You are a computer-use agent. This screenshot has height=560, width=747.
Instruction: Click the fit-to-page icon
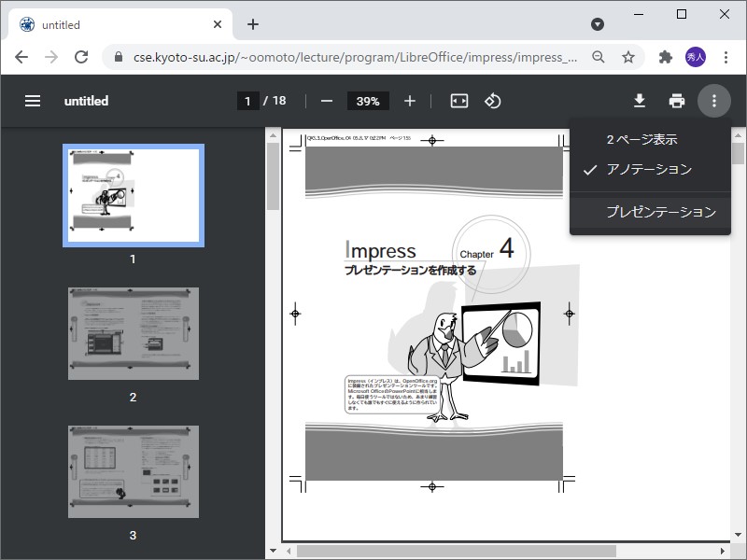click(458, 100)
